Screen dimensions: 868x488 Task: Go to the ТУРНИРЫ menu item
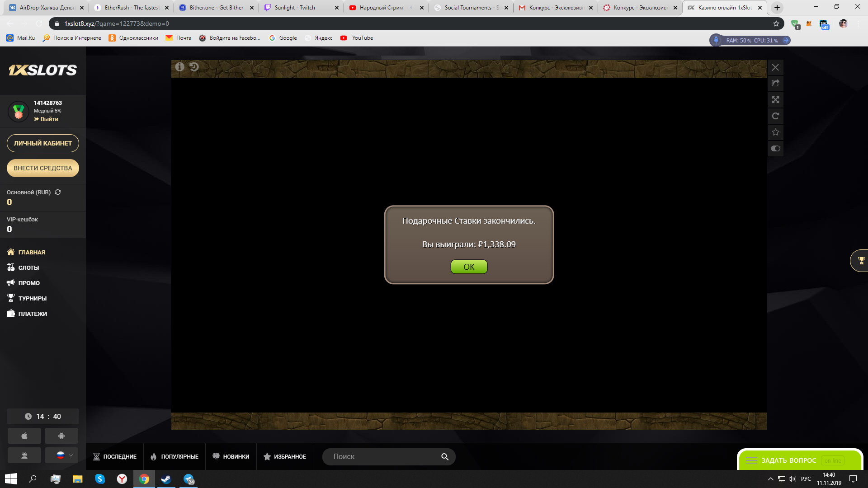(32, 298)
